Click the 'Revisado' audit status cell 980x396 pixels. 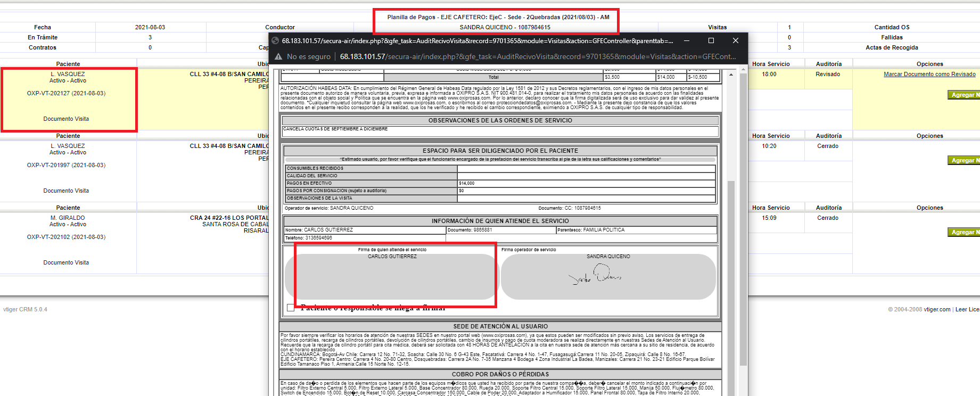click(828, 74)
